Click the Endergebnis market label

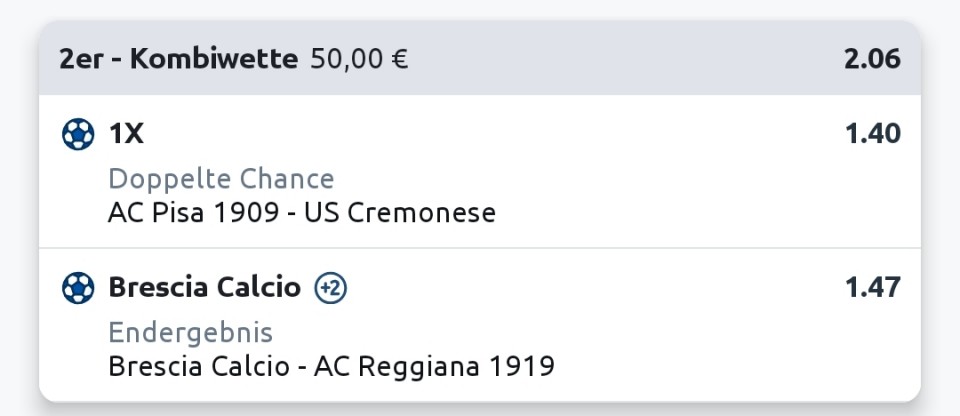click(x=190, y=333)
